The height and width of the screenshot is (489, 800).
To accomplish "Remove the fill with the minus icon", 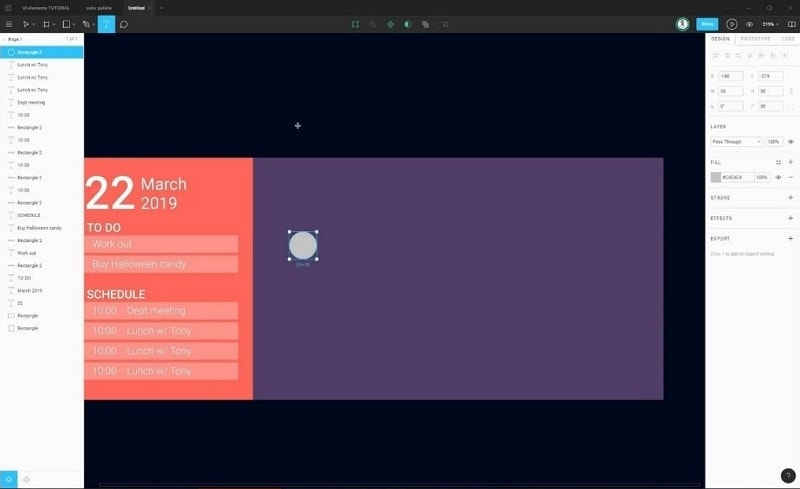I will point(790,177).
